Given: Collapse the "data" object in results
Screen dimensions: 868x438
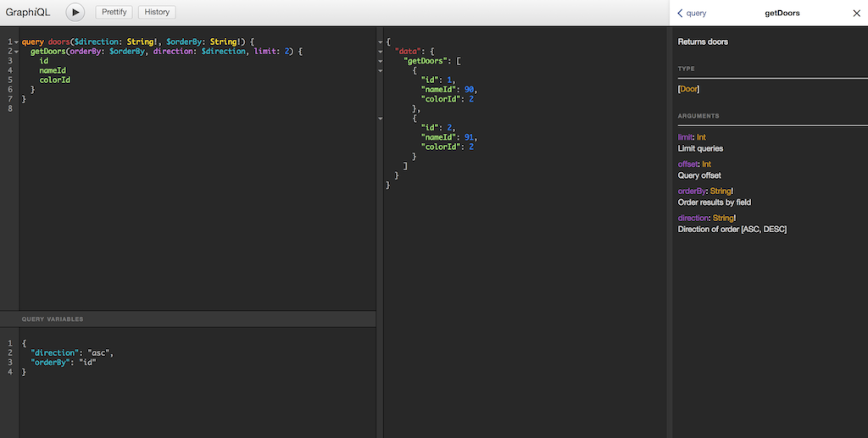Looking at the screenshot, I should (x=380, y=52).
